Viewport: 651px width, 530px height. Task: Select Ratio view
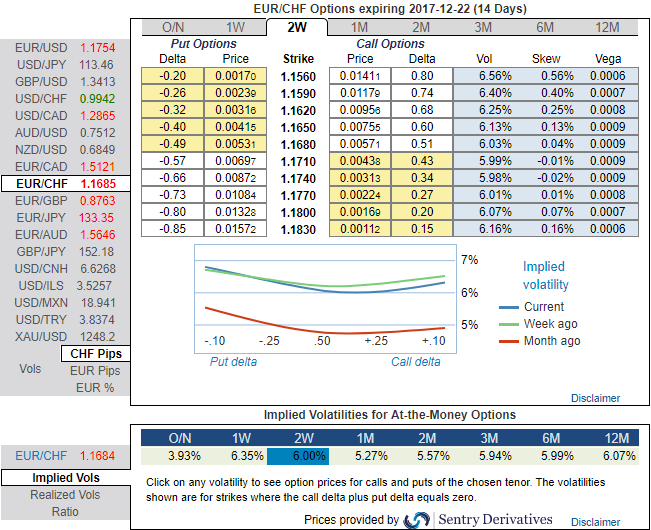65,512
